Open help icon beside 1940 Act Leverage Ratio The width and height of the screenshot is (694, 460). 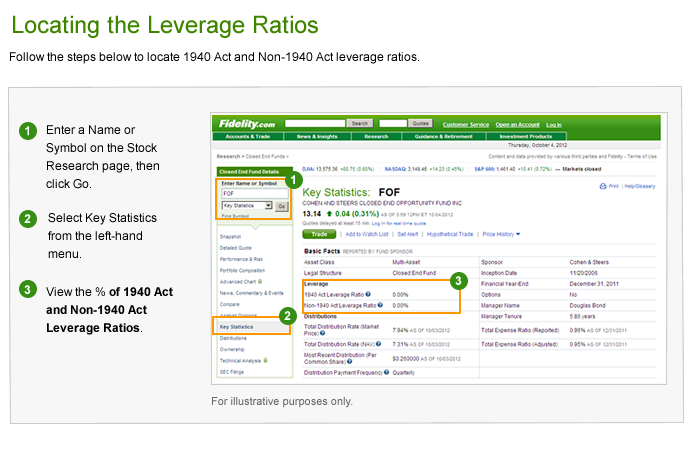(x=366, y=295)
